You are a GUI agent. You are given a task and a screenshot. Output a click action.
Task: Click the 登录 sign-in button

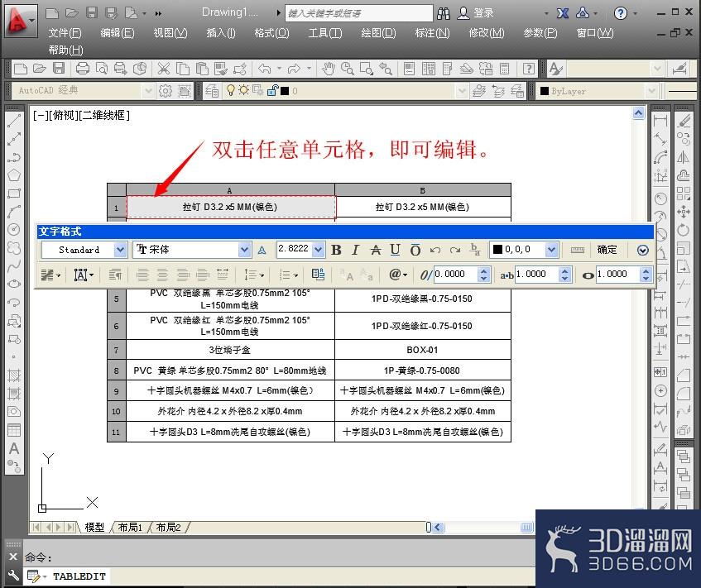pos(476,13)
